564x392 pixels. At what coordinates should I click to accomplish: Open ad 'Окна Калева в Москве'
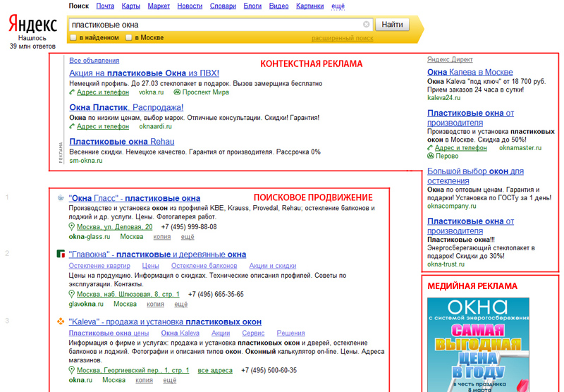pos(470,72)
